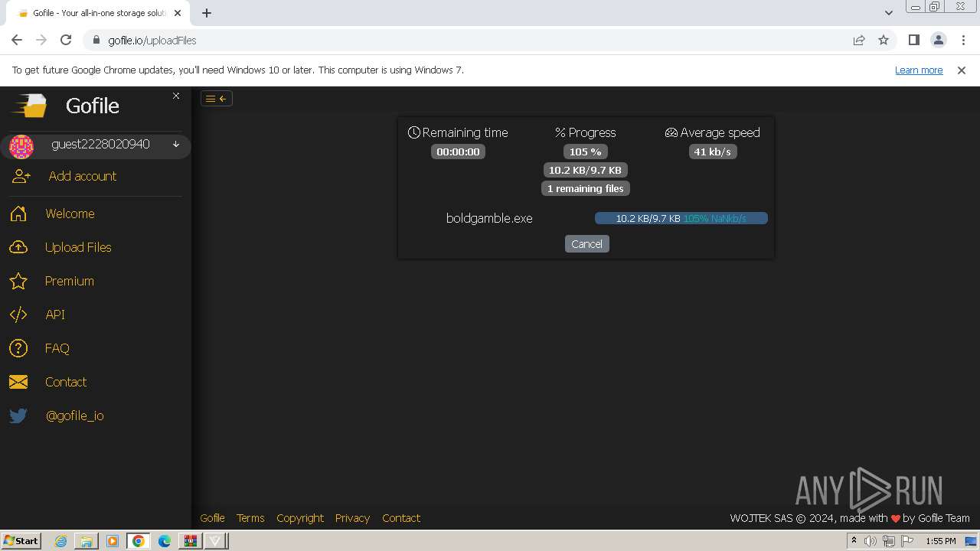
Task: Click the 1 remaining files badge
Action: click(586, 188)
